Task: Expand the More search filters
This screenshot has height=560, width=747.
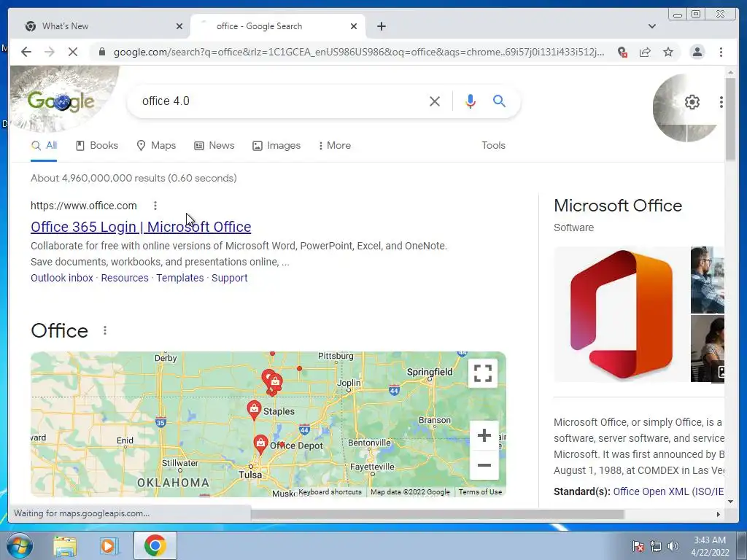Action: (x=334, y=146)
